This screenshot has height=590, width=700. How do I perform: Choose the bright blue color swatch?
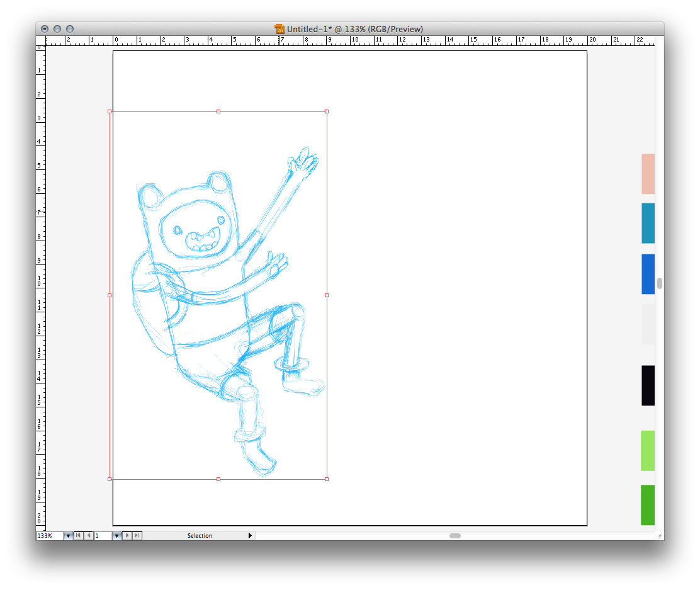tap(648, 274)
